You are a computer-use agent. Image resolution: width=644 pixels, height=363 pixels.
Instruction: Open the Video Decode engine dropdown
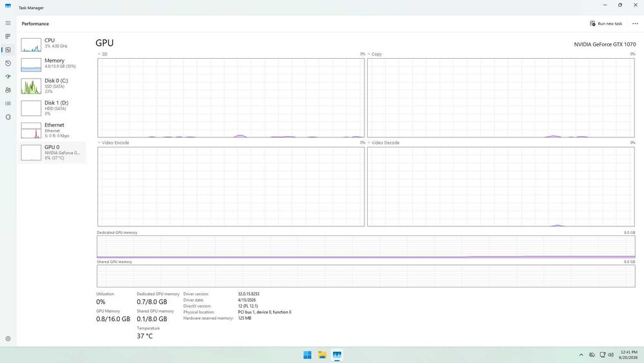click(383, 142)
